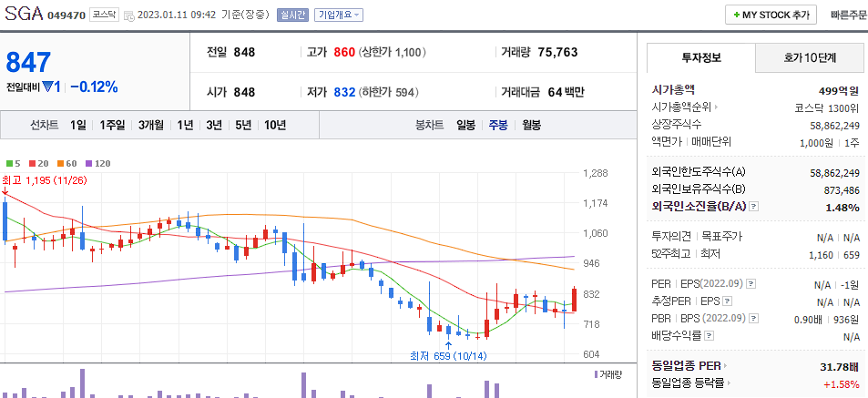
Task: Click the help icon next to 외국인소진율(B/A)
Action: 753,207
